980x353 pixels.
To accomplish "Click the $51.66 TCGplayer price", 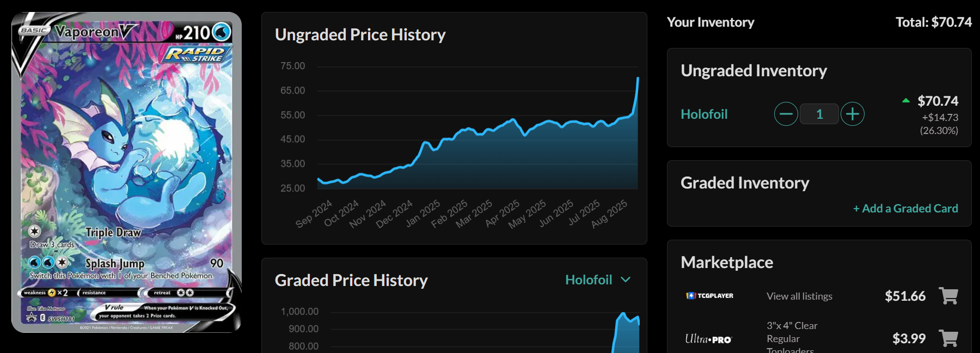I will pyautogui.click(x=905, y=296).
